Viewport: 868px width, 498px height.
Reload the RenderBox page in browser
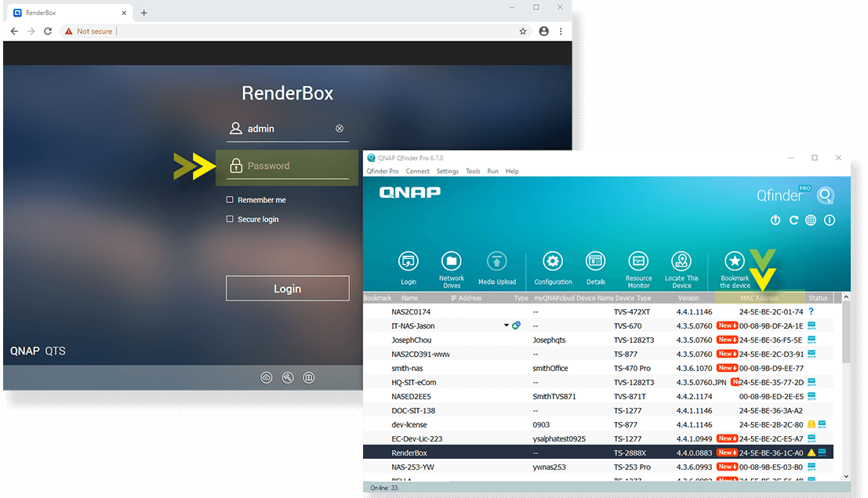coord(48,31)
